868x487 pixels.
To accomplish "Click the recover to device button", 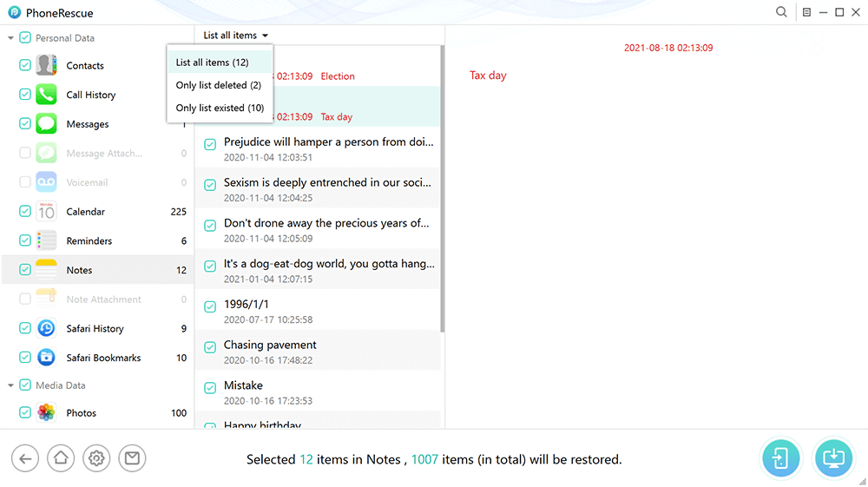I will [780, 459].
